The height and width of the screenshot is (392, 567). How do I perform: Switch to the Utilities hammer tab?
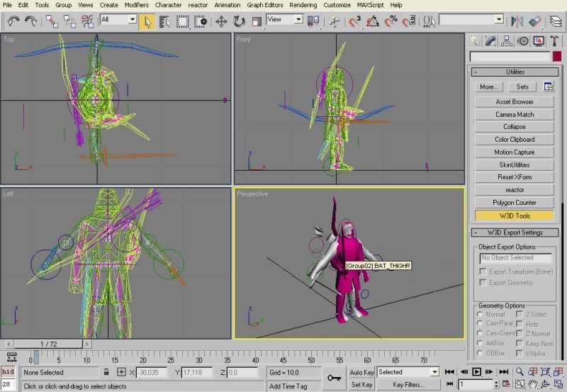pos(554,41)
